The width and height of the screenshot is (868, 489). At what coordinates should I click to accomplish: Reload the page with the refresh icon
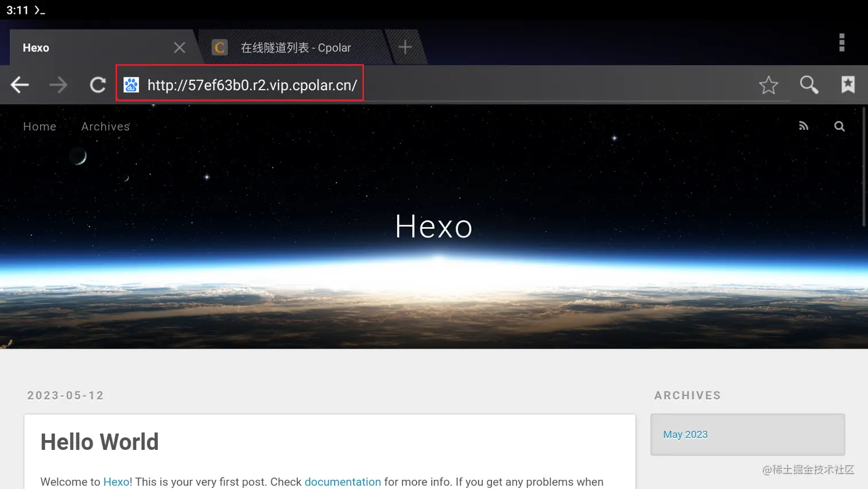coord(98,85)
